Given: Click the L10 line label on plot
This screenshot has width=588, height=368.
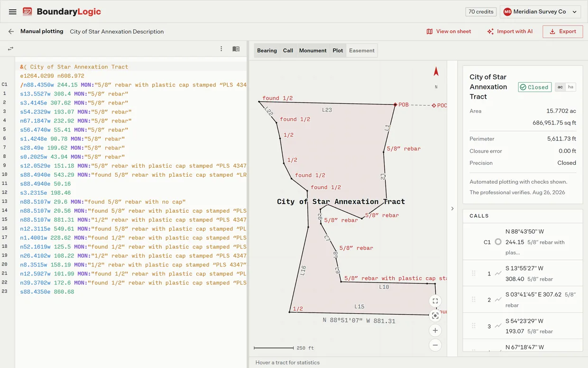Looking at the screenshot, I should [384, 287].
